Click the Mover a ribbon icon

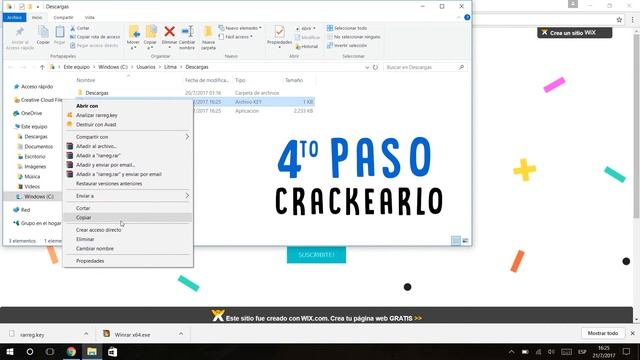(x=133, y=38)
